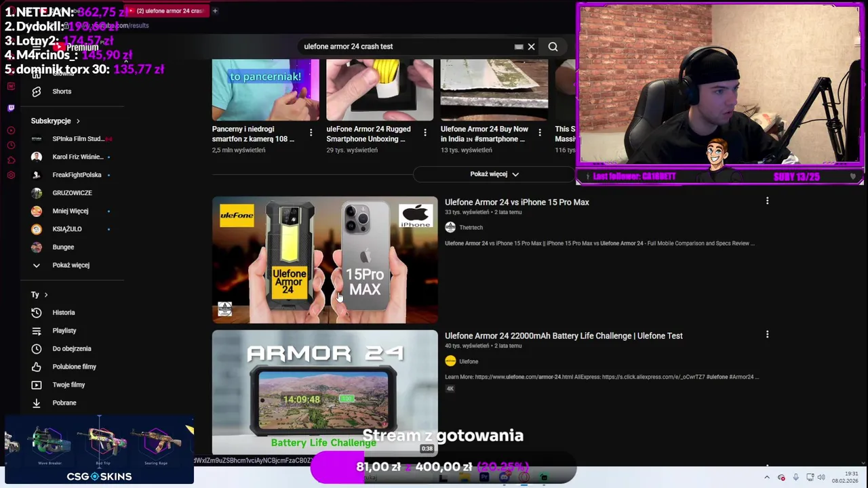Open KSIĄŻULO subscription channel

pyautogui.click(x=67, y=229)
